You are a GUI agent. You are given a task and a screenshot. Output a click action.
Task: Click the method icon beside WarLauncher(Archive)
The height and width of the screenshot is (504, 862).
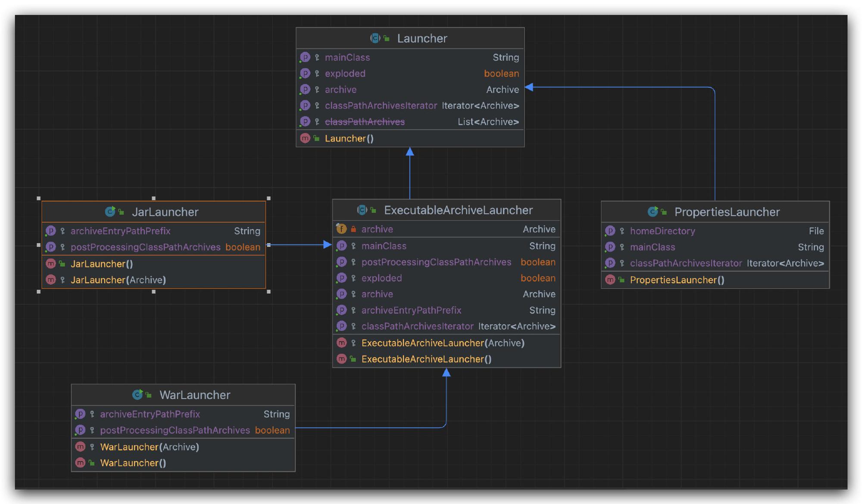pos(80,447)
